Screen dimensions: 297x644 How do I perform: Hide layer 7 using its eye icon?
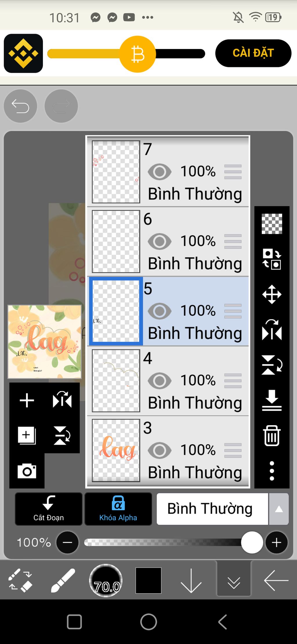pos(160,172)
